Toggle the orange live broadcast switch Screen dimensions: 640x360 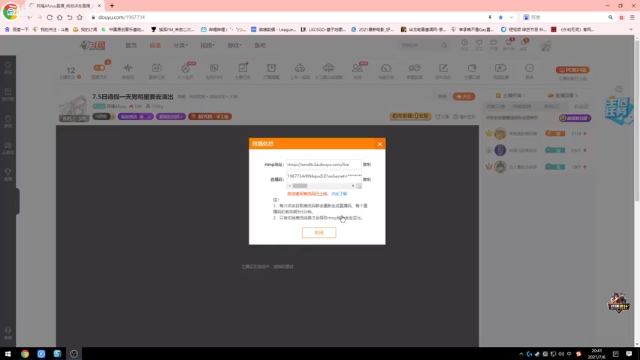tap(99, 68)
